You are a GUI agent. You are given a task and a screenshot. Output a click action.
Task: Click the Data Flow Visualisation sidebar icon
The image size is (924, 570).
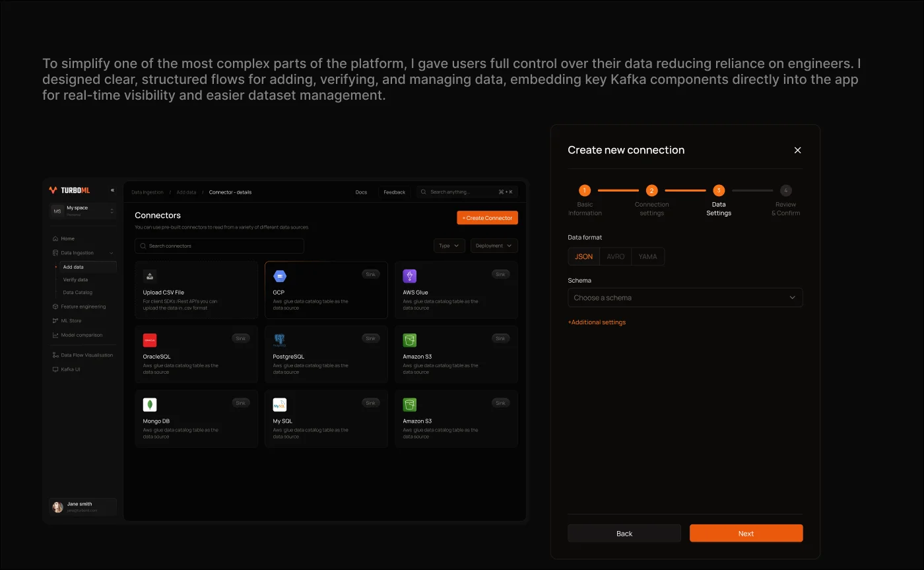pos(55,355)
